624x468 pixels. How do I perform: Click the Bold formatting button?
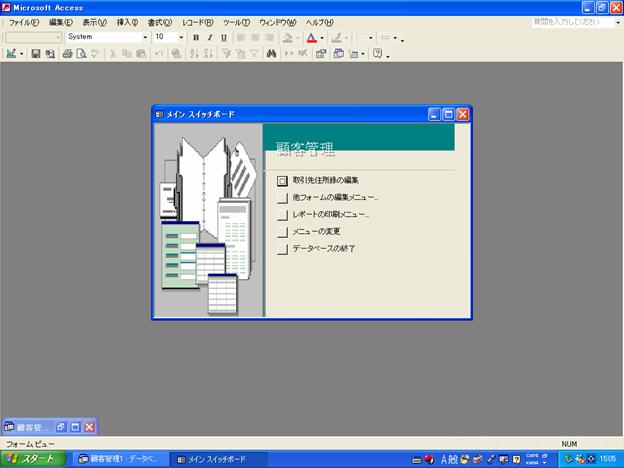point(196,37)
